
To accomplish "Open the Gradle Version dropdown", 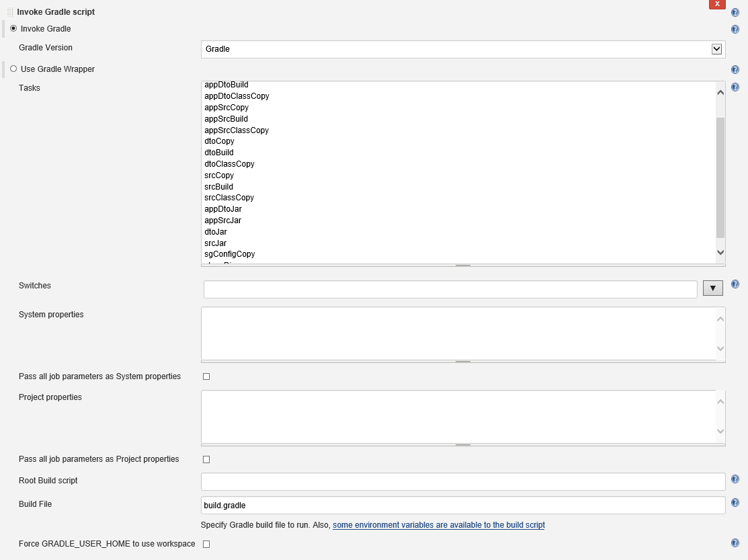I will [x=463, y=49].
